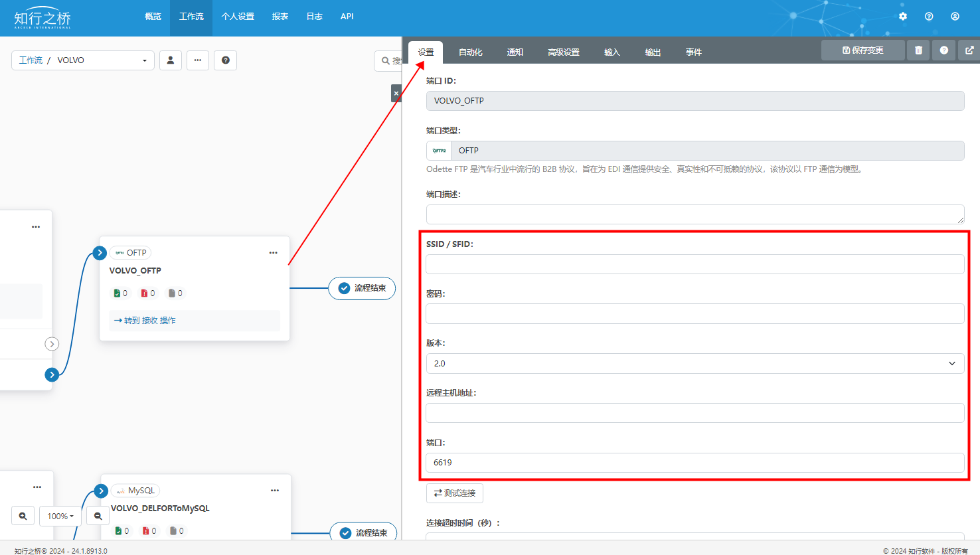Switch to the 事件 tab

tap(694, 52)
